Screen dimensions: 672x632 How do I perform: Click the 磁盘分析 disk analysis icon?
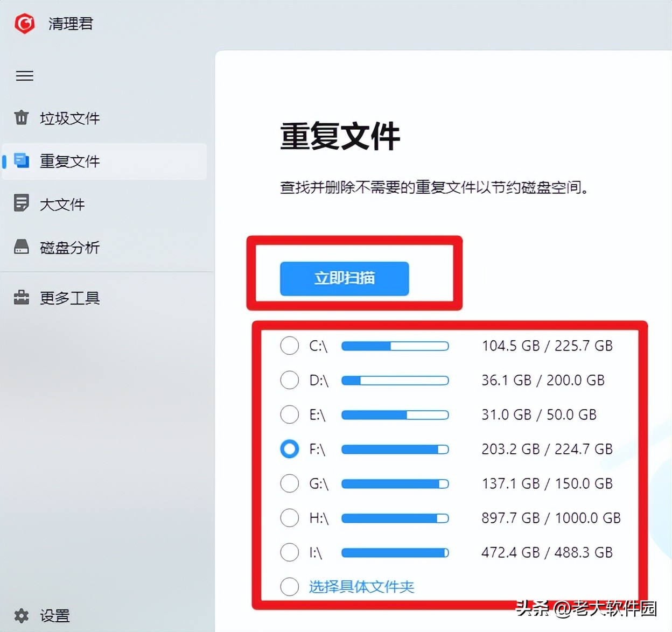(x=21, y=247)
